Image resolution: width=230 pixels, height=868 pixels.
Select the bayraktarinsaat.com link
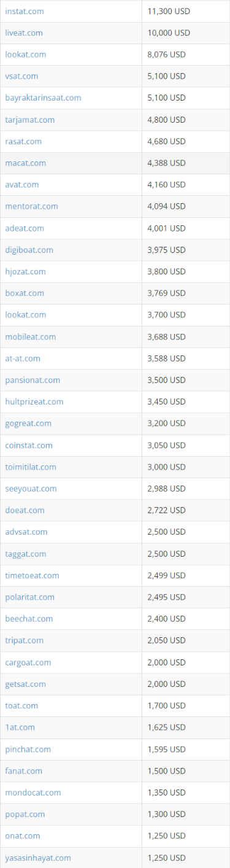click(x=43, y=98)
